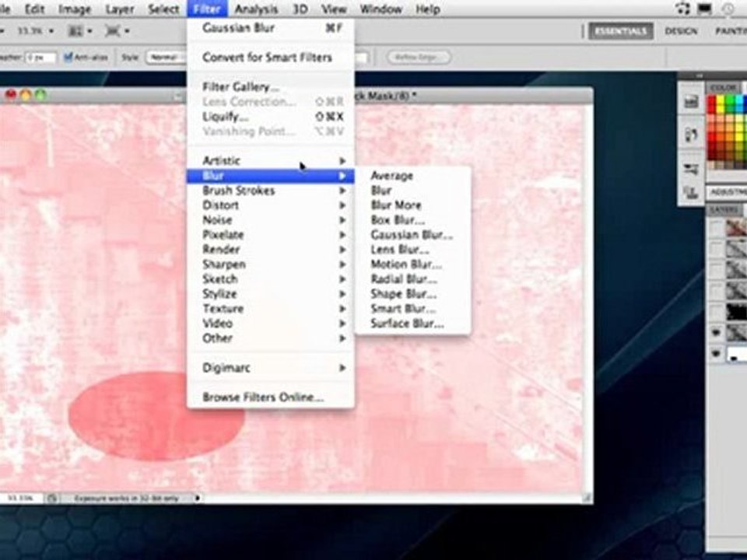Hide the visible grey texture layer
Viewport: 747px width, 560px height.
tap(716, 332)
